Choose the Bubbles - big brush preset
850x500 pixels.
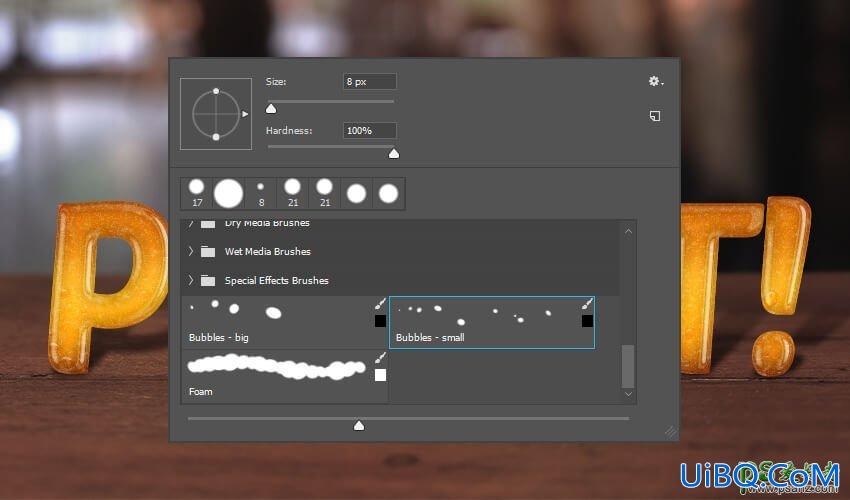[285, 322]
